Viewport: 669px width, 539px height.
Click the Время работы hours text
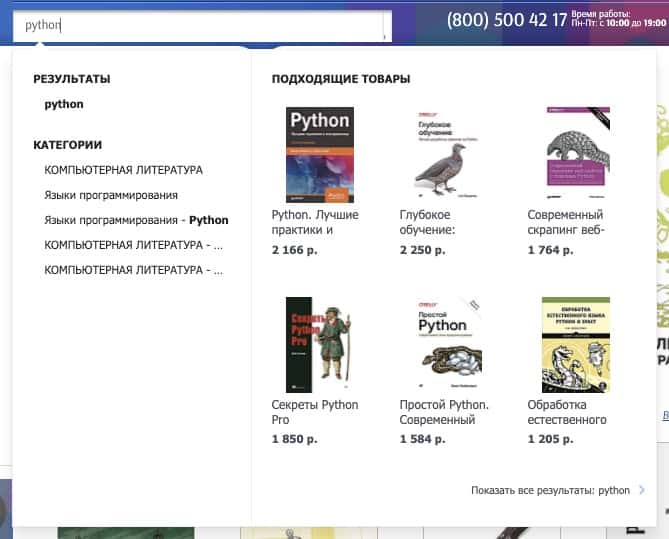[619, 19]
